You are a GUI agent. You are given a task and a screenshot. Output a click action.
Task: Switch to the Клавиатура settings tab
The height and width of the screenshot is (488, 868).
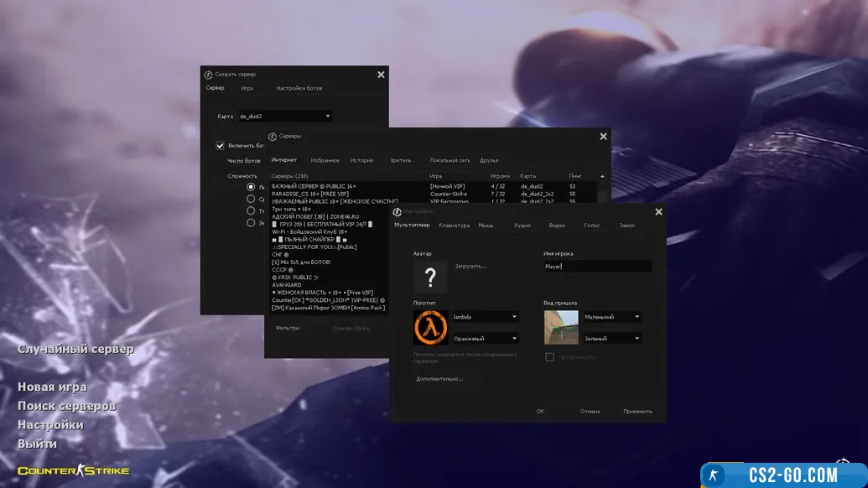point(454,226)
